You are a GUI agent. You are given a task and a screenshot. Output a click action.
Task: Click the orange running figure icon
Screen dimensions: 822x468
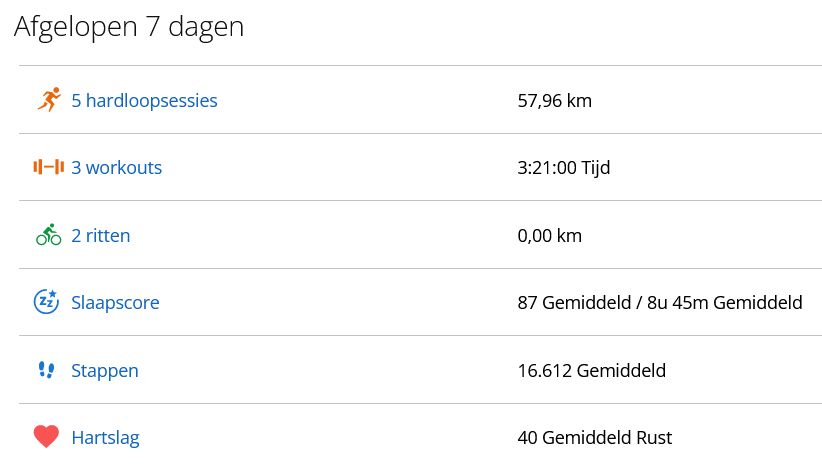48,100
